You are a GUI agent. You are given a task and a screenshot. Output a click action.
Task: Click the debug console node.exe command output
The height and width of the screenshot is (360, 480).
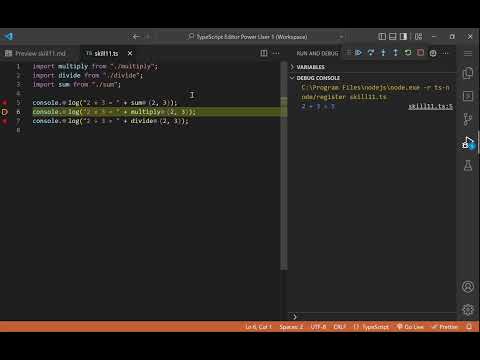click(376, 92)
